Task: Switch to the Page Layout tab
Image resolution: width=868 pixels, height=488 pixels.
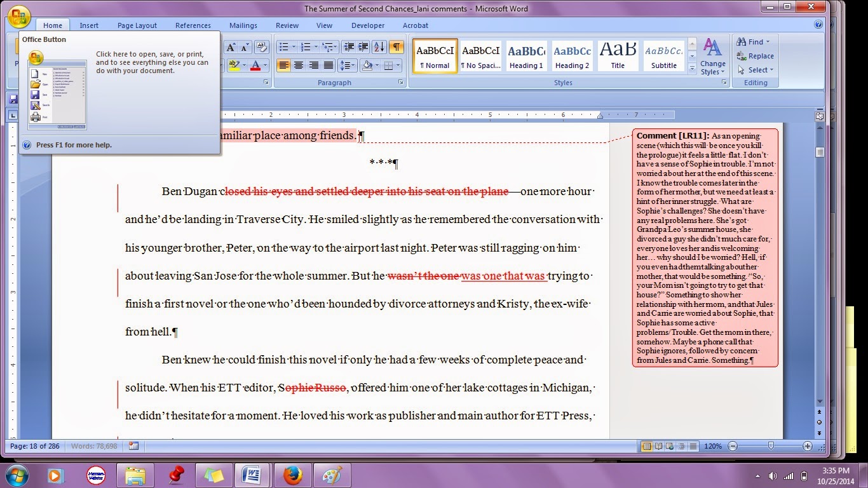Action: [137, 25]
